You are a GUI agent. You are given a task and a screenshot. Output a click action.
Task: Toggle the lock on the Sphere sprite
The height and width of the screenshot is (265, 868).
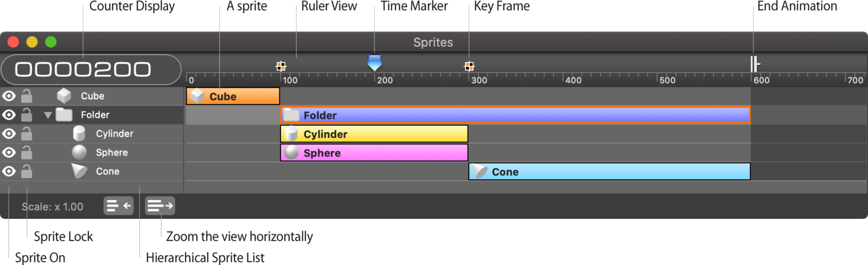[26, 153]
